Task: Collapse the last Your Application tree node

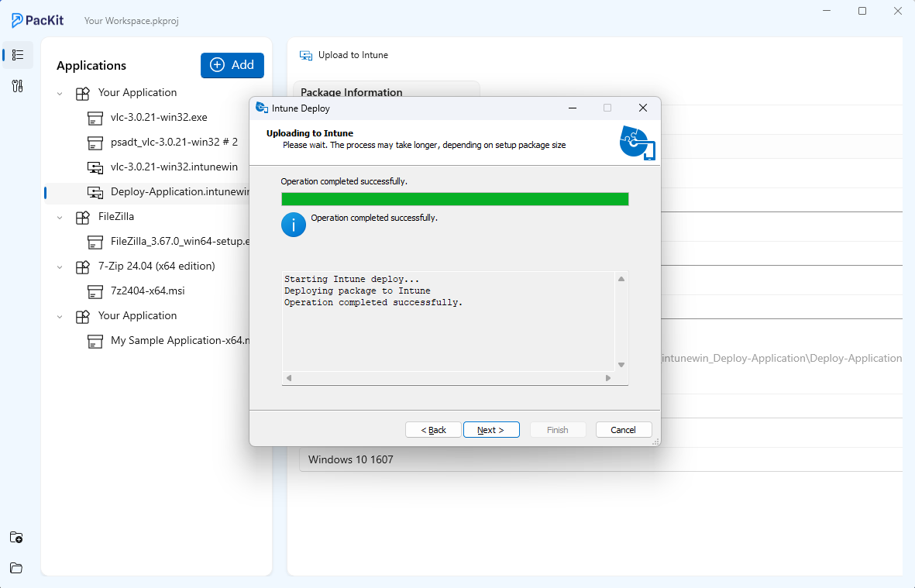Action: [x=60, y=316]
